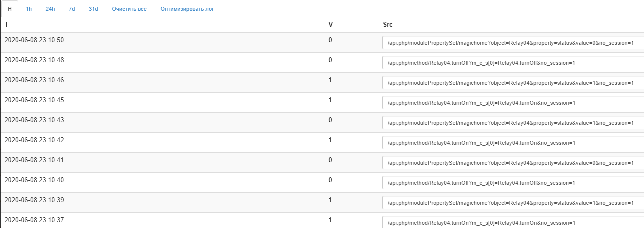Switch to the H tab
Screen dimensions: 644x228
coord(9,9)
